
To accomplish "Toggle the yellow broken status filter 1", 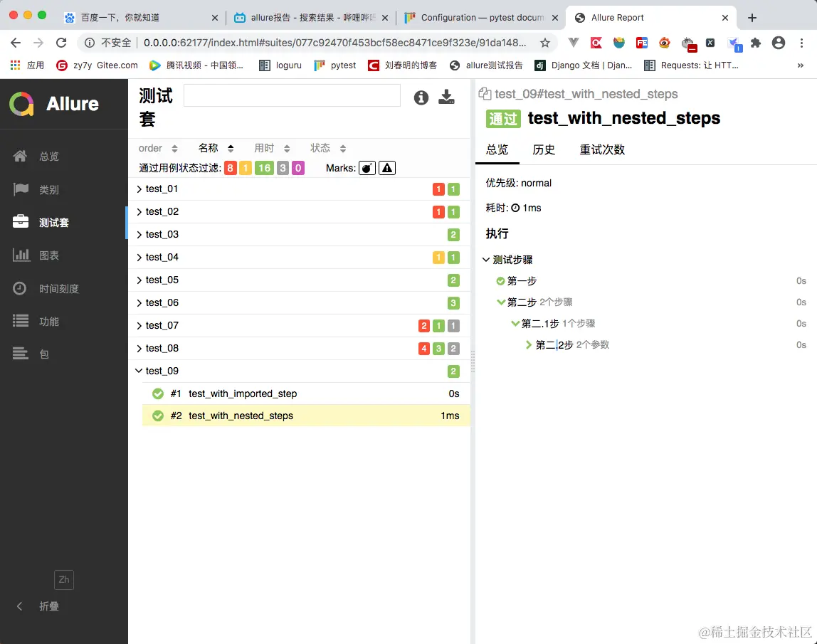I will click(245, 168).
